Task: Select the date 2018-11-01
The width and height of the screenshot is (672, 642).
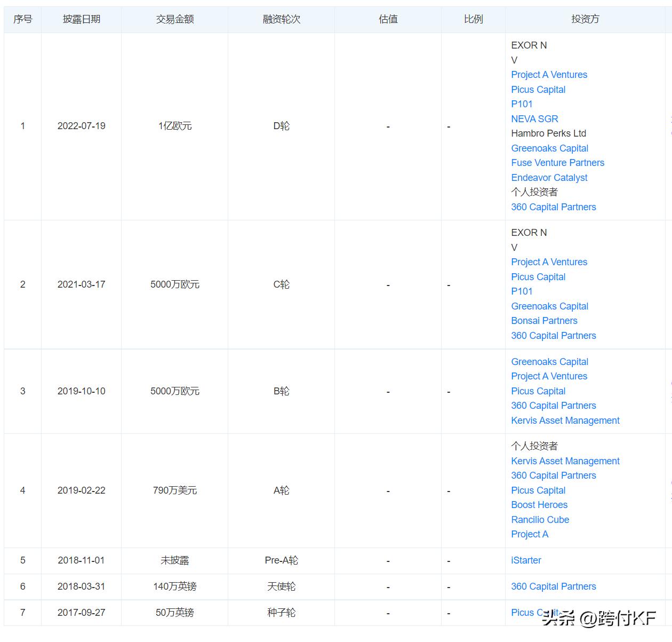Action: 81,560
